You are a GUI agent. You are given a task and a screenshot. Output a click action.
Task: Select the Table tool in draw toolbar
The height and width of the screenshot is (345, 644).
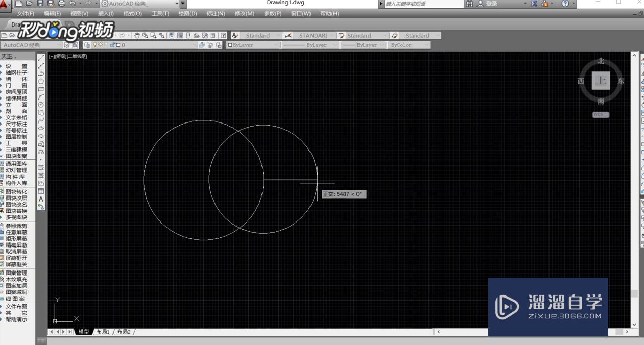point(41,191)
